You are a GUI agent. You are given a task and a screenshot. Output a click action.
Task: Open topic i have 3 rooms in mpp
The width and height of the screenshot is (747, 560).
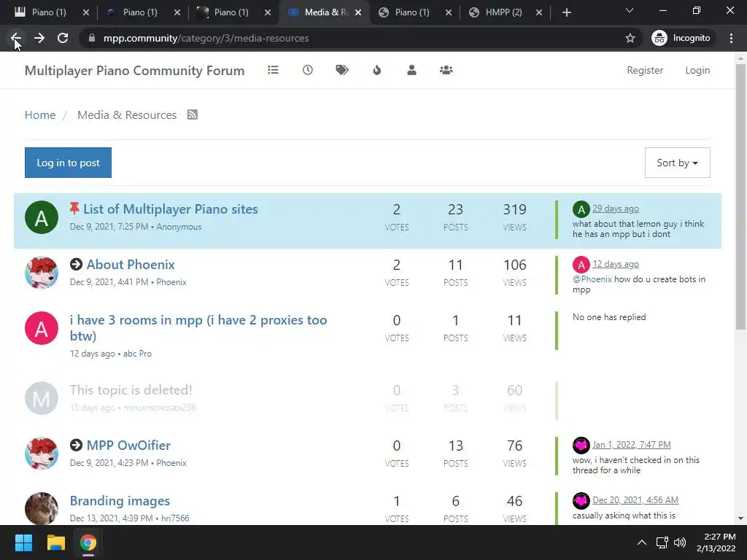tap(198, 327)
